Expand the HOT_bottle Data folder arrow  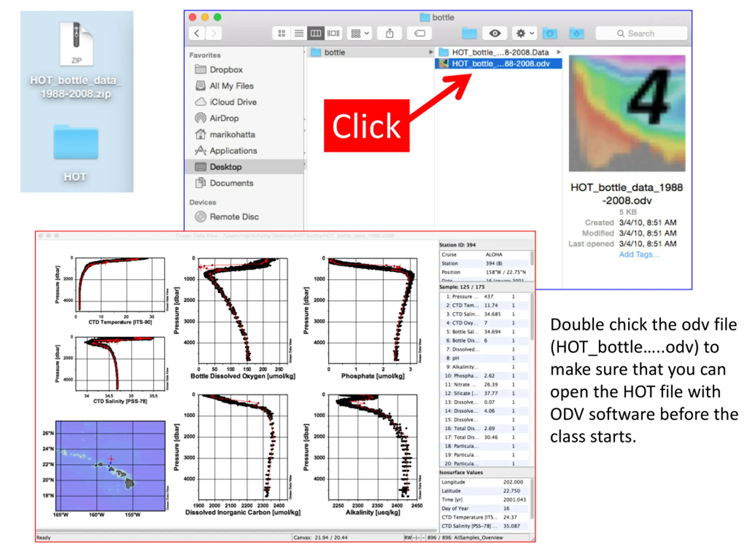point(558,52)
